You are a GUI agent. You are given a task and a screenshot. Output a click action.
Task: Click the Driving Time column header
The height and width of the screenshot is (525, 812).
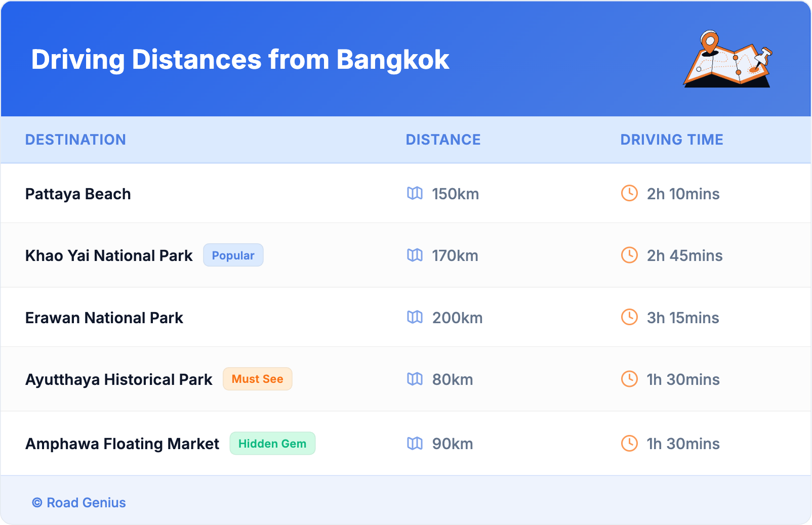671,140
